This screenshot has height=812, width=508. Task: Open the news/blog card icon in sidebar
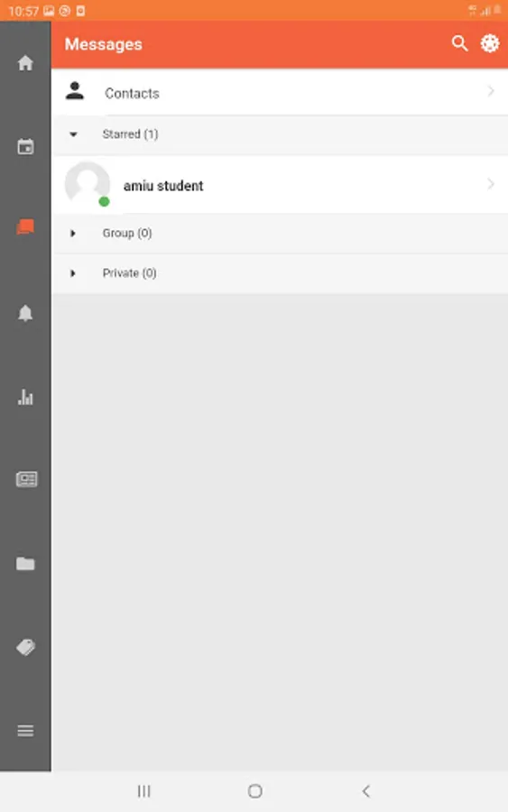pyautogui.click(x=26, y=479)
